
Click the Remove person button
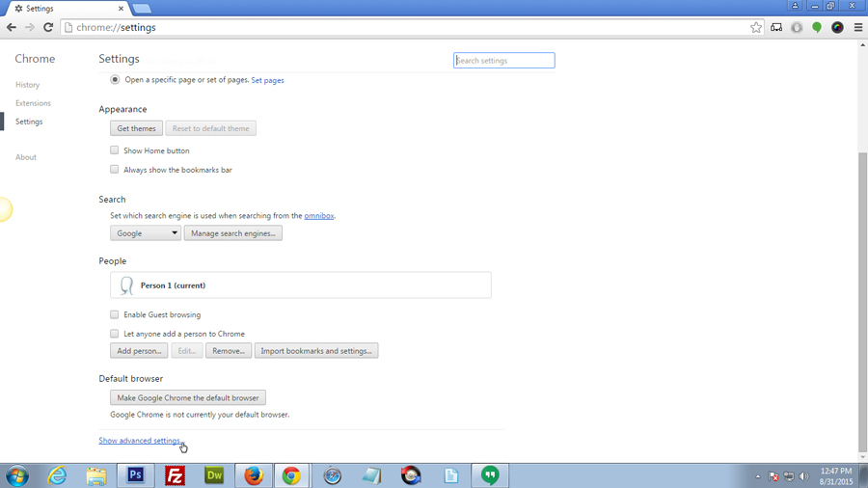point(229,351)
